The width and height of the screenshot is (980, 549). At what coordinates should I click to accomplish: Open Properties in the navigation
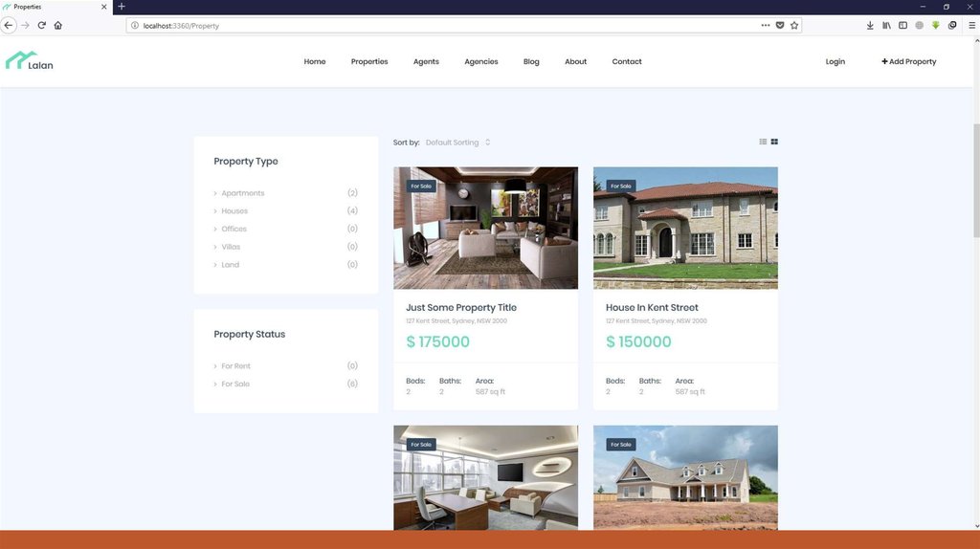pyautogui.click(x=369, y=62)
